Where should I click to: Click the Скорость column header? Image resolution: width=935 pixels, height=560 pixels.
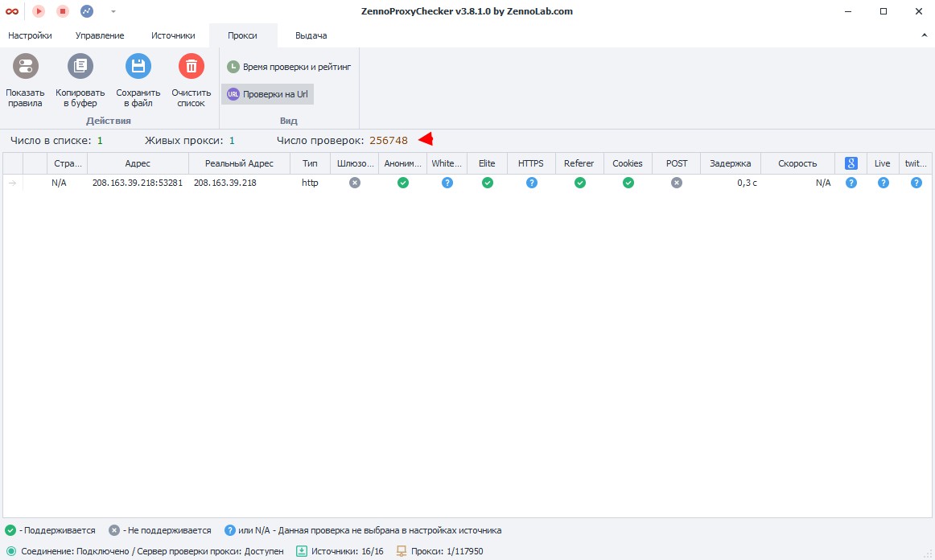point(797,163)
